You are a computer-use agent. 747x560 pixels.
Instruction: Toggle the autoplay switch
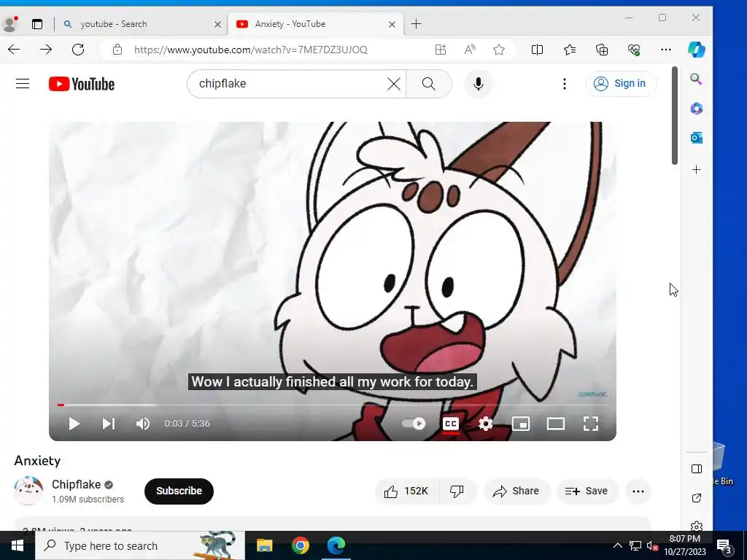pyautogui.click(x=414, y=424)
